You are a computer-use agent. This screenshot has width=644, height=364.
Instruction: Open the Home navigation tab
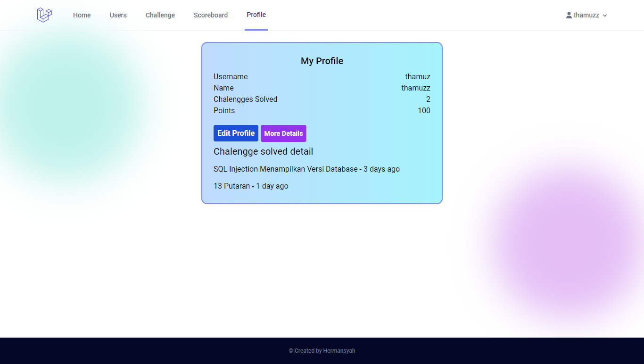click(x=82, y=15)
